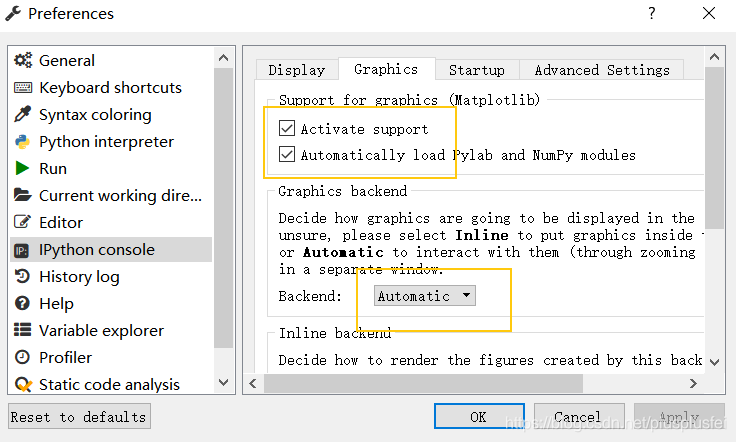The width and height of the screenshot is (736, 442).
Task: Select Run in the preferences list
Action: coord(111,168)
